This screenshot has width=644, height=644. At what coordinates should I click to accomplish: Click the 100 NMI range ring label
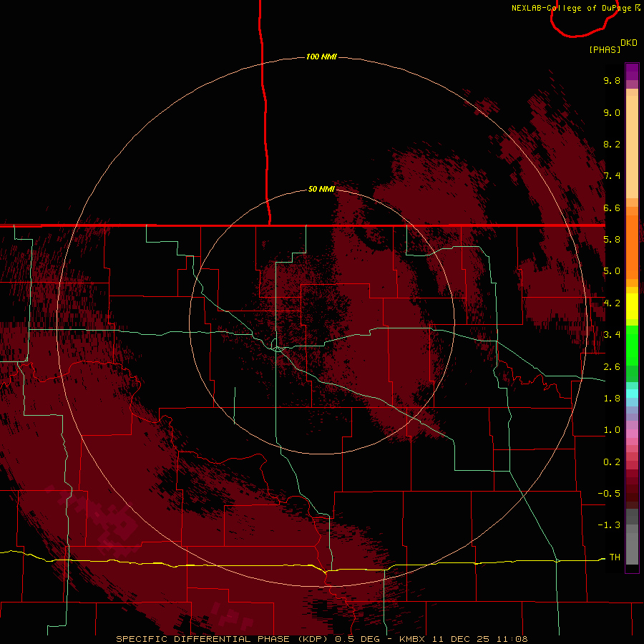coord(321,57)
